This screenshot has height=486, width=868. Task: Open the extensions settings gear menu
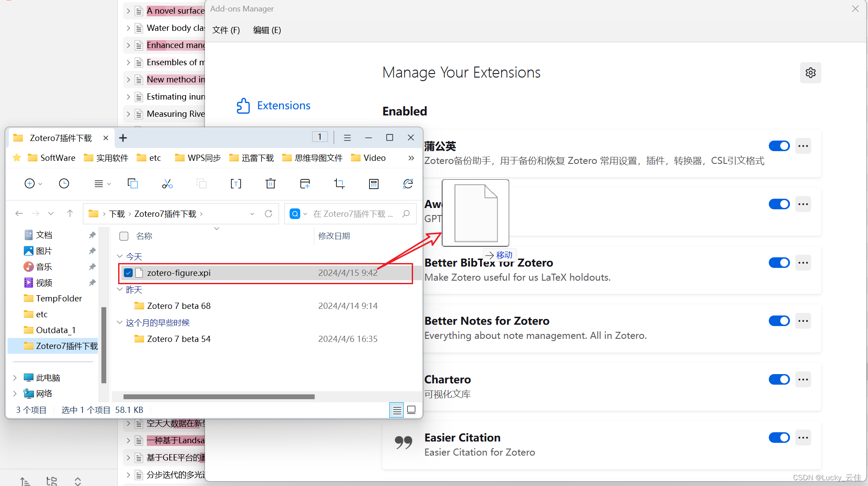pos(810,73)
